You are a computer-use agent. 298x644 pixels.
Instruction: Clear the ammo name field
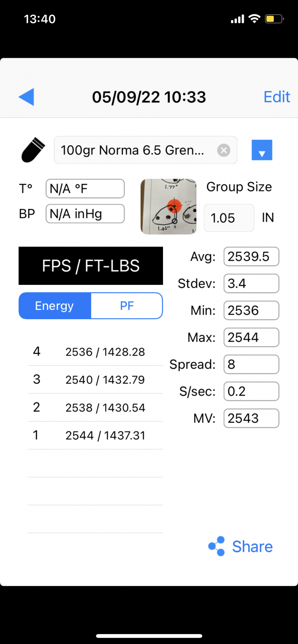pos(224,150)
